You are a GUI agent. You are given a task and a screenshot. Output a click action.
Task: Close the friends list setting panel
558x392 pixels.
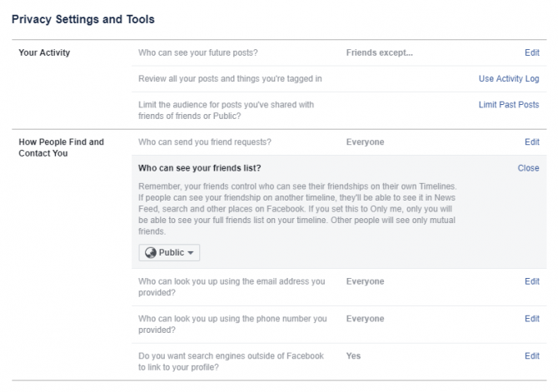click(x=528, y=168)
